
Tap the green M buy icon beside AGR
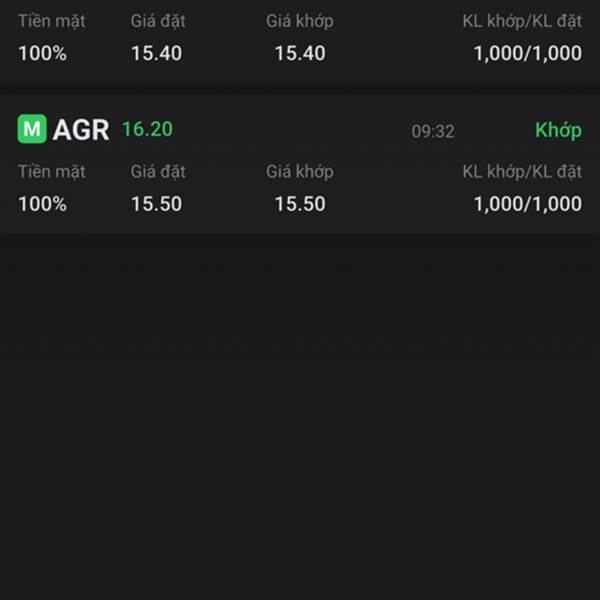click(x=32, y=129)
